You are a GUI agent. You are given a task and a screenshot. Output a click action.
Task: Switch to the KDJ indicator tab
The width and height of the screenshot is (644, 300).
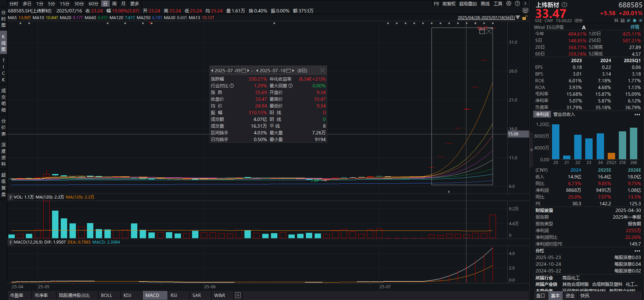tap(128, 295)
